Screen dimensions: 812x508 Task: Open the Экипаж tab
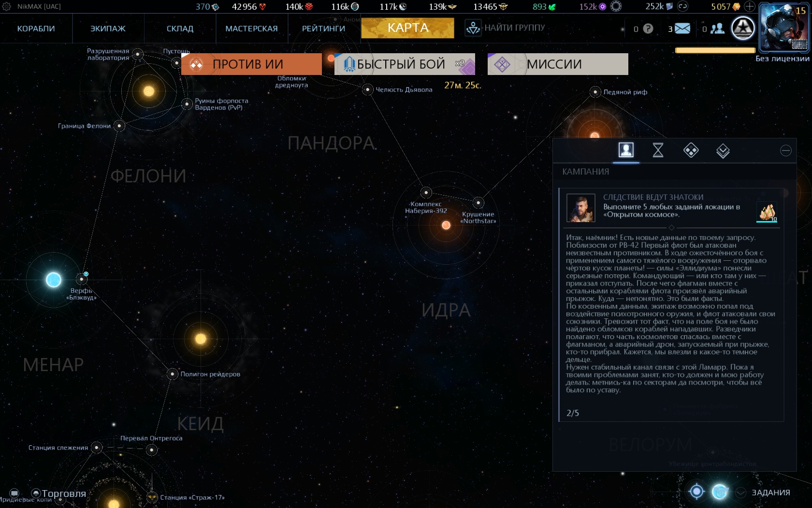(108, 29)
